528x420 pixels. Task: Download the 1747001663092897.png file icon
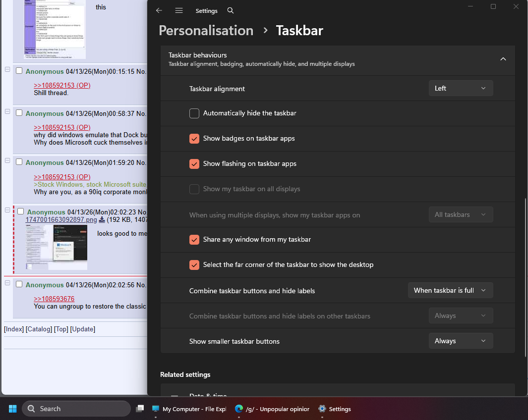pos(102,219)
